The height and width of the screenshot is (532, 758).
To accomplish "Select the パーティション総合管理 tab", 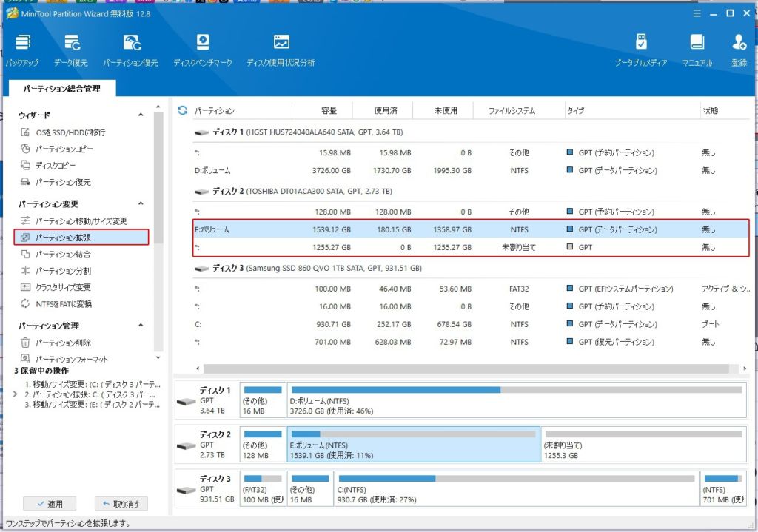I will (61, 89).
